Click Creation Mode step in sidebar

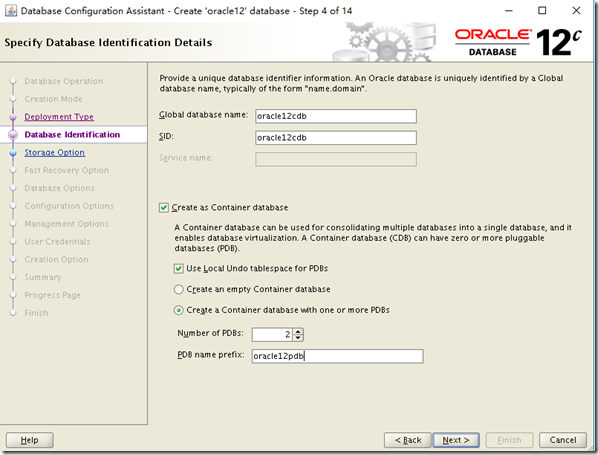tap(53, 99)
